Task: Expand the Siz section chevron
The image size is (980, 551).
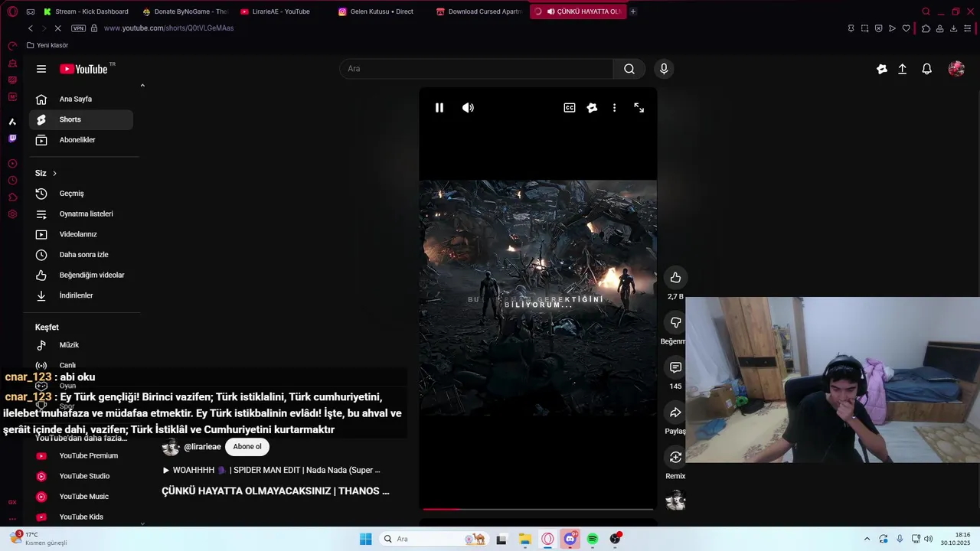Action: pyautogui.click(x=54, y=174)
